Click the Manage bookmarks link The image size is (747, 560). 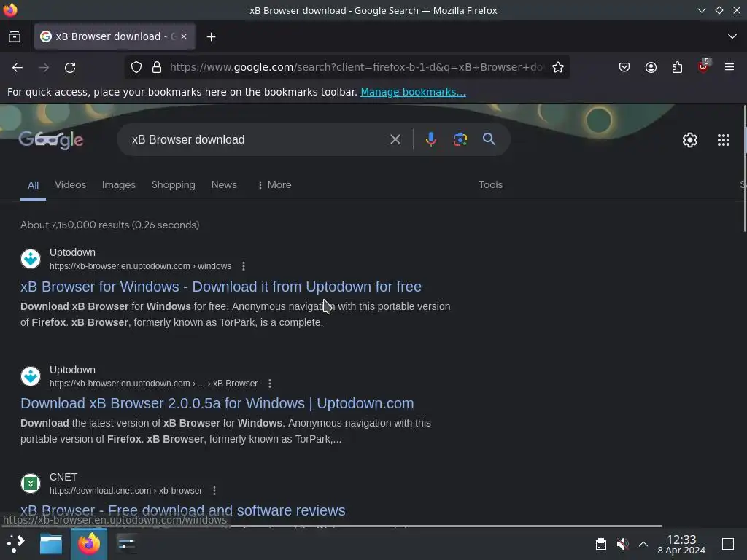[x=413, y=92]
